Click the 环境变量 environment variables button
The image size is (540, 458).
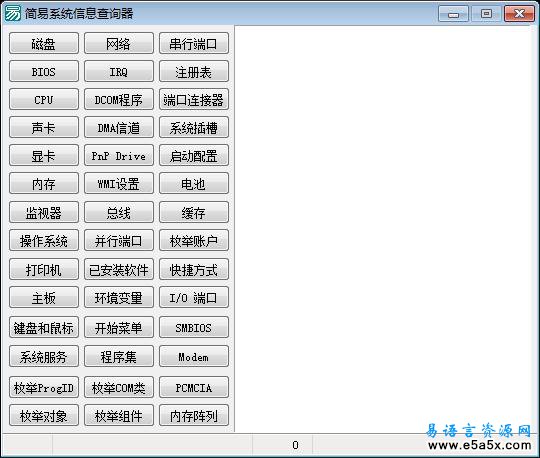click(x=119, y=298)
